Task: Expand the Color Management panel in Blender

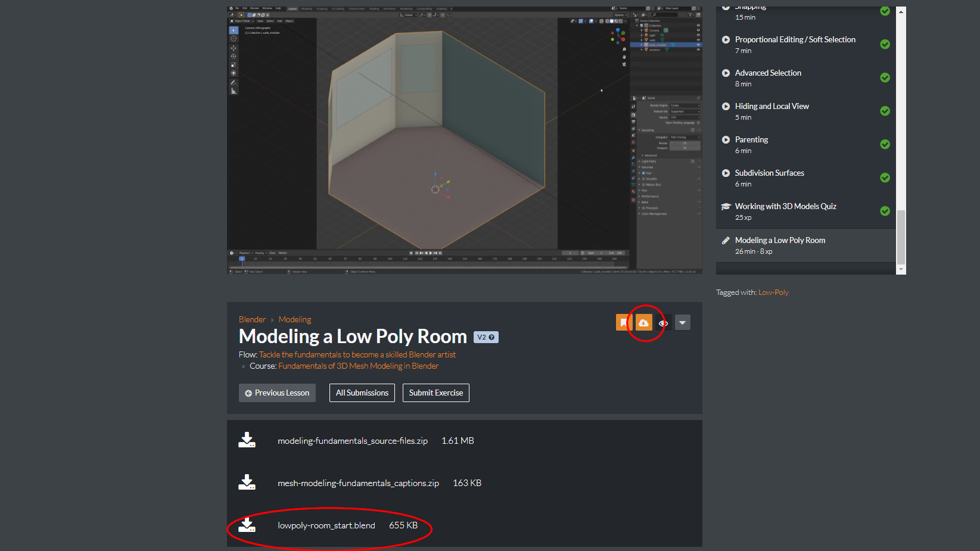Action: pos(654,214)
